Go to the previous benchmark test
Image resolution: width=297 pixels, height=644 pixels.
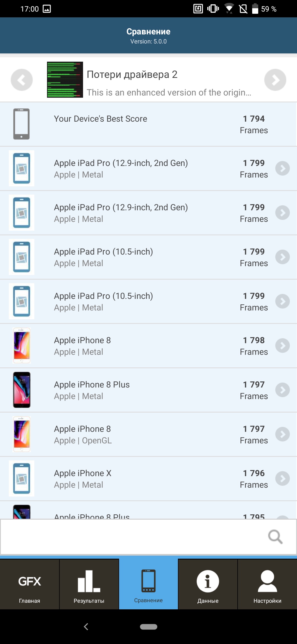pos(21,80)
